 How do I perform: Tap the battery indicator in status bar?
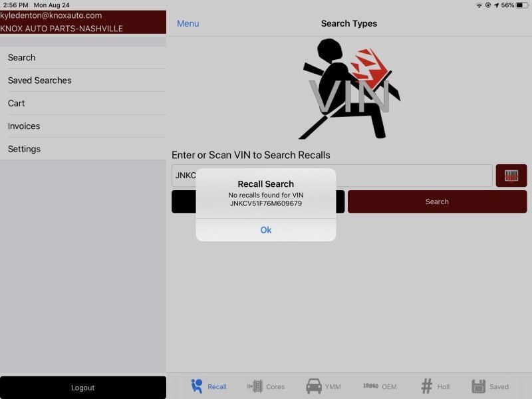click(x=521, y=5)
